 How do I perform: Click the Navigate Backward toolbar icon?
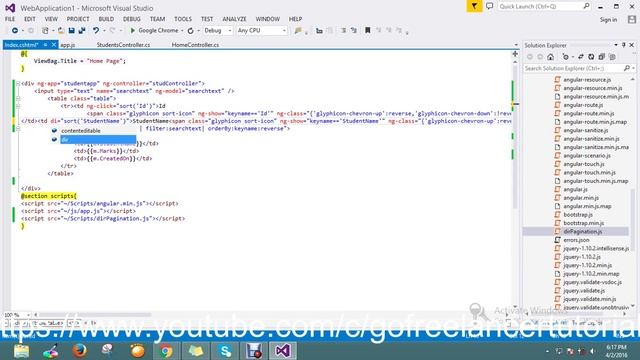tap(15, 31)
